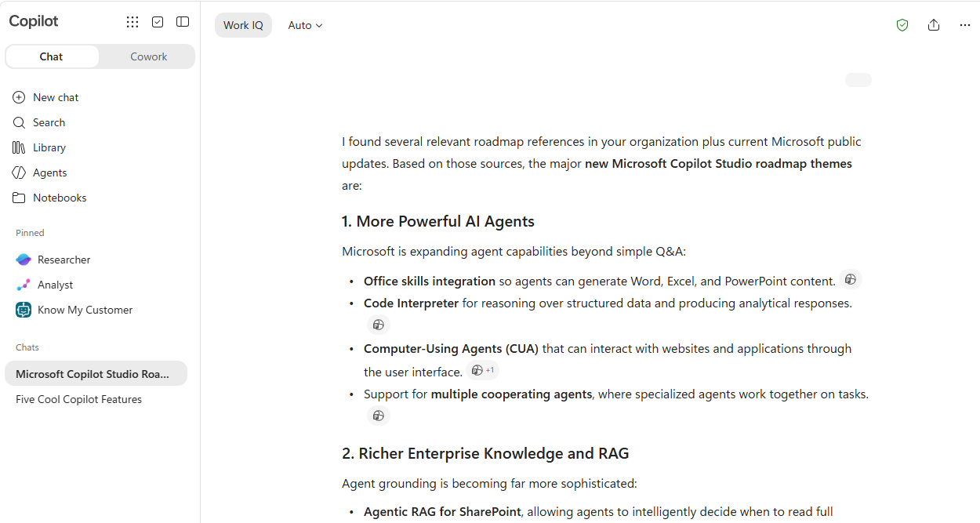This screenshot has width=980, height=523.
Task: Select the Microsoft Copilot Studio Roa... chat
Action: point(96,374)
